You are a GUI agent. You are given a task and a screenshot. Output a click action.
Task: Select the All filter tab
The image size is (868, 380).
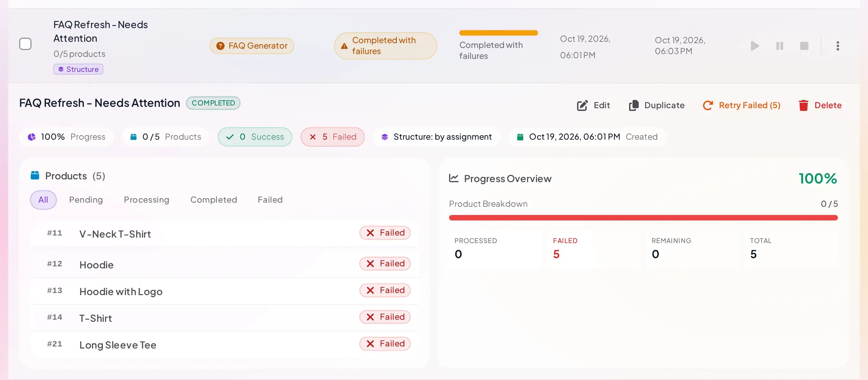tap(43, 200)
